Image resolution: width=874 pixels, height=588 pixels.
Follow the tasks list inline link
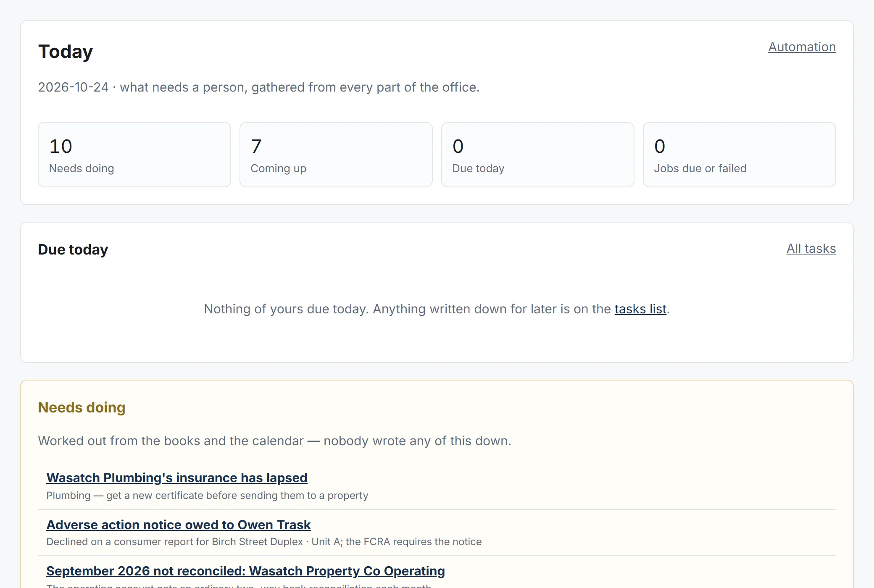640,309
